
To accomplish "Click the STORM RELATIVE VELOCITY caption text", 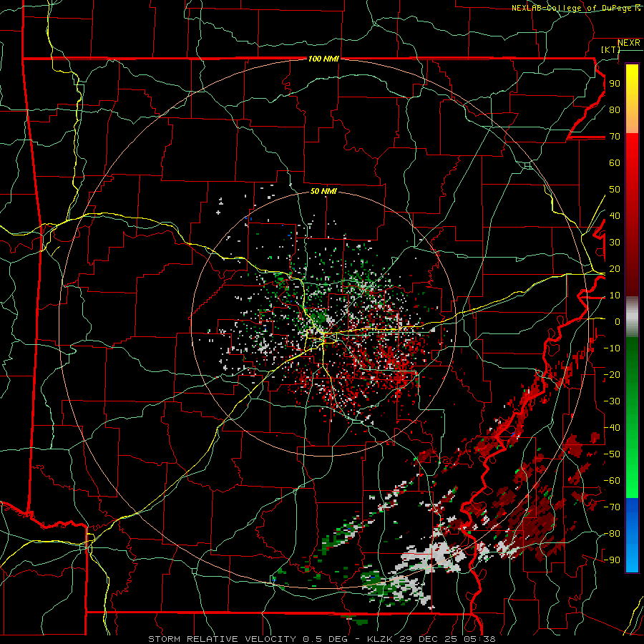I will [x=222, y=639].
